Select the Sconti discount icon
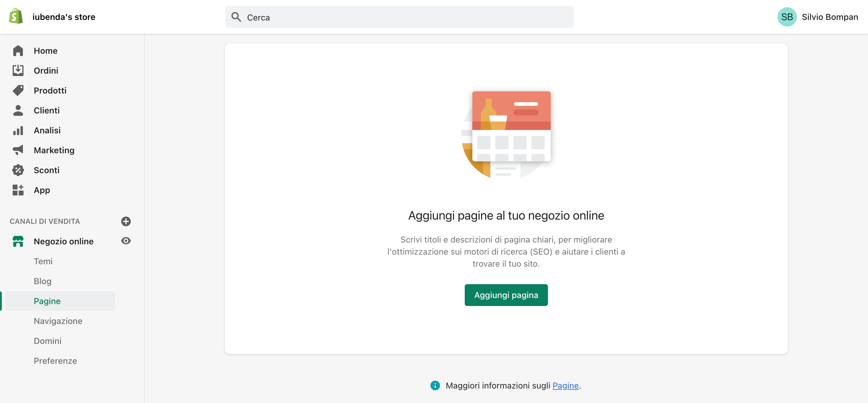The width and height of the screenshot is (868, 403). (x=18, y=170)
